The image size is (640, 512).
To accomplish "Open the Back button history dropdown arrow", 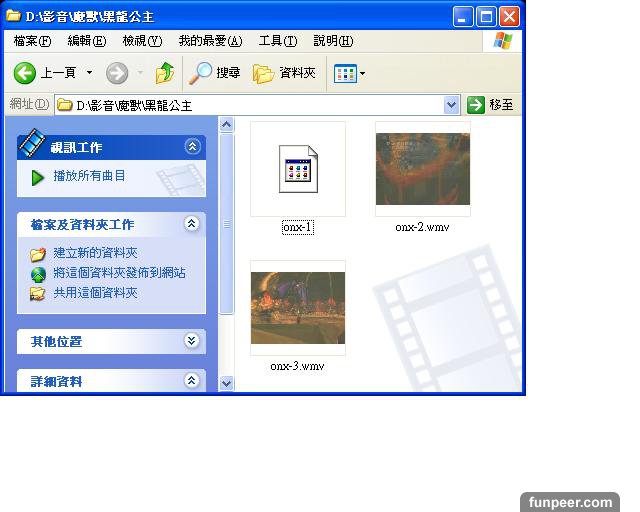I will pos(89,73).
